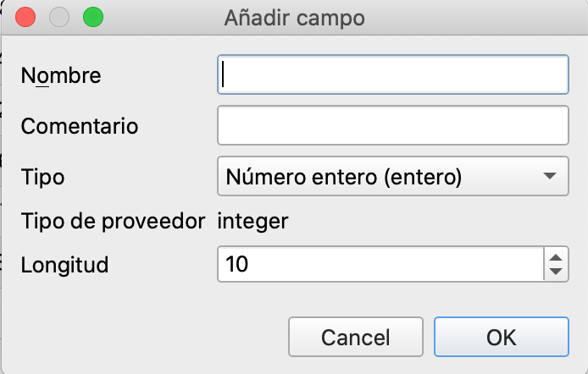
Task: Click the Tipo de proveedor label
Action: pyautogui.click(x=114, y=222)
